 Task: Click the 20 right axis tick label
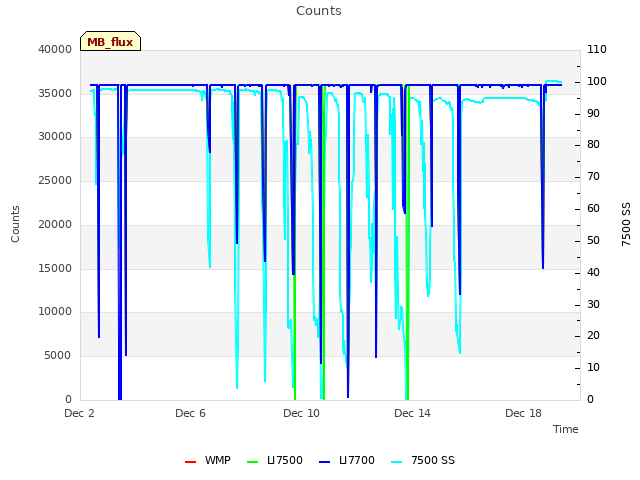pyautogui.click(x=593, y=336)
